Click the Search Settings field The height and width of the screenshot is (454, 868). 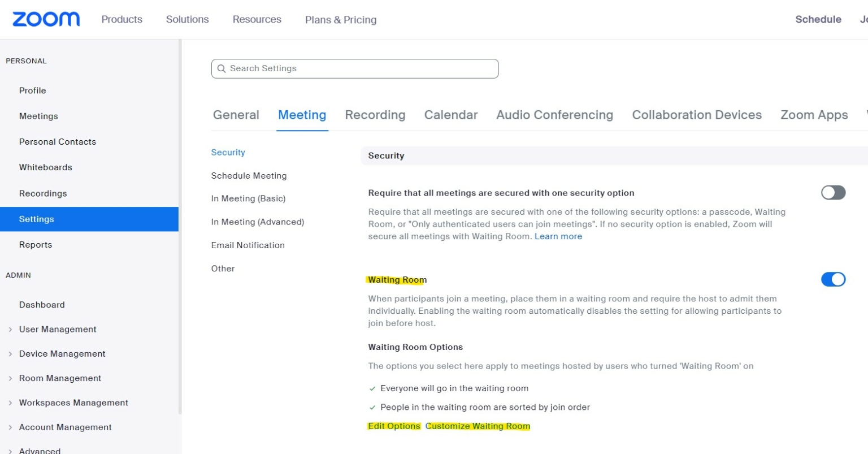coord(355,68)
